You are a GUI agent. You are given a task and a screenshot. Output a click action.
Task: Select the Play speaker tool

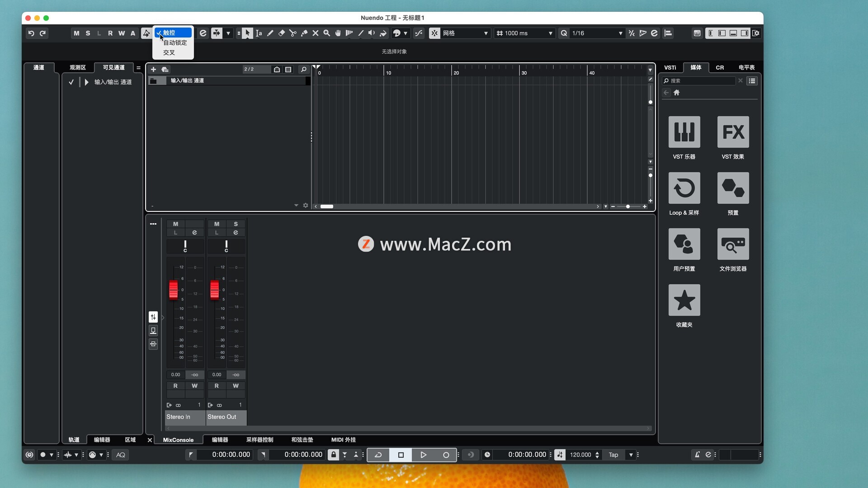[x=372, y=33]
